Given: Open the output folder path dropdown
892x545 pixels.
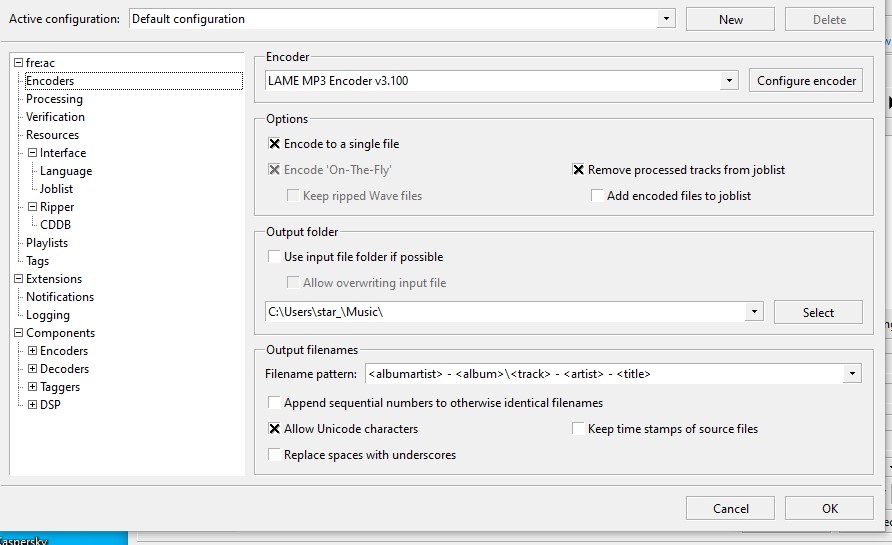Looking at the screenshot, I should coord(754,312).
